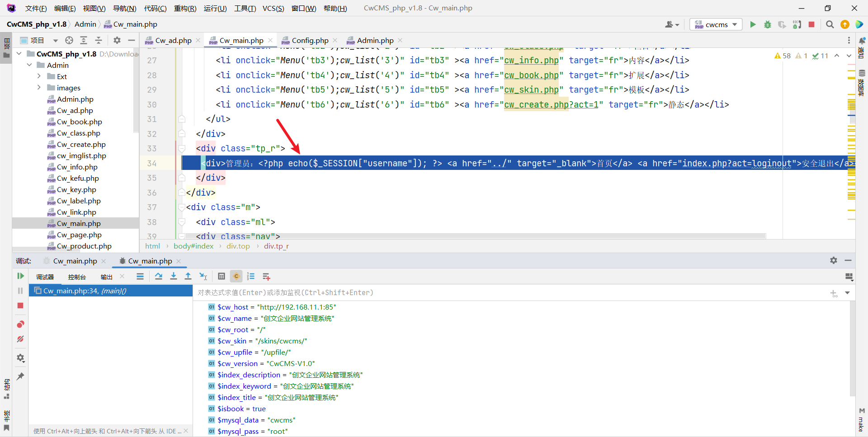This screenshot has width=868, height=437.
Task: Open the editor tabs more-options menu
Action: tap(849, 40)
